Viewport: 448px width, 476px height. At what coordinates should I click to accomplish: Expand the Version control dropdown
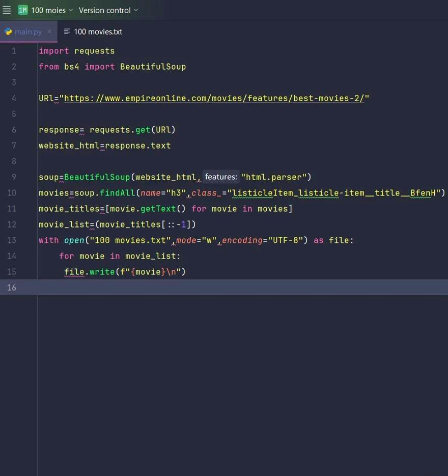[x=108, y=10]
